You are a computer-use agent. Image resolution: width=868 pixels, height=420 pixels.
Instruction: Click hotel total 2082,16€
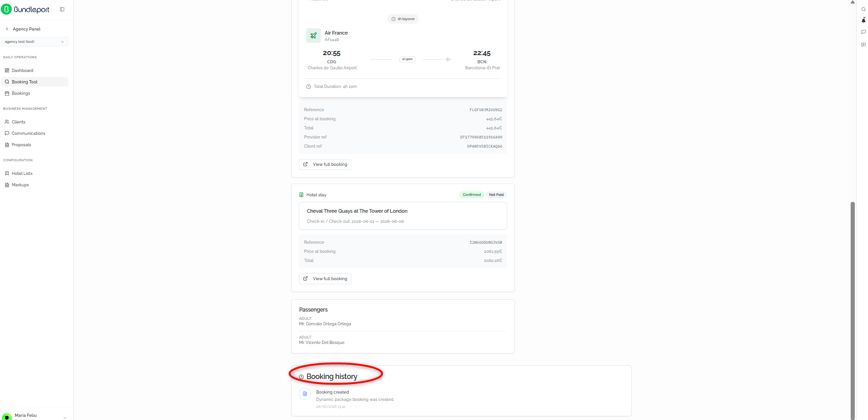coord(493,261)
